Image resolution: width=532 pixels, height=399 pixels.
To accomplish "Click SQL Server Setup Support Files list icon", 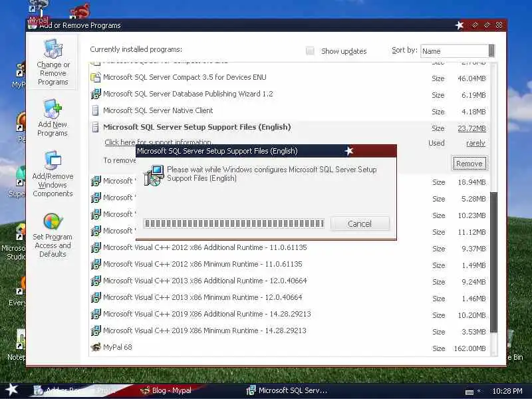I will tap(96, 127).
